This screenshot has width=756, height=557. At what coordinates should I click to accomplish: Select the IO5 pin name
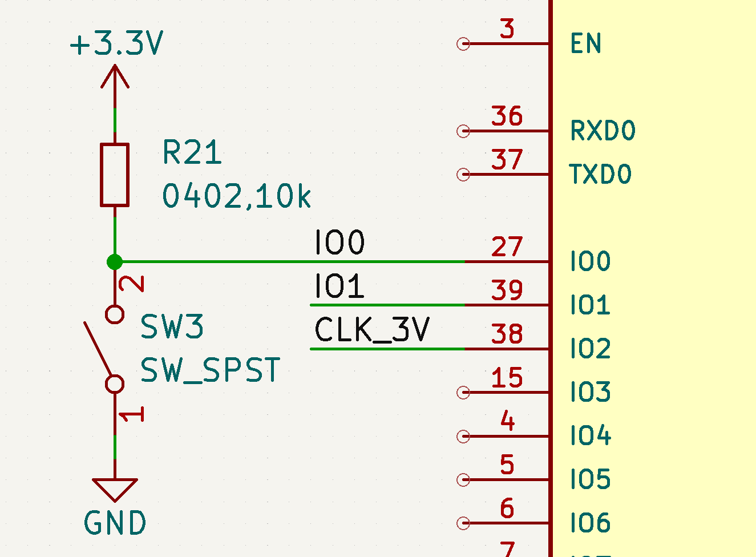(x=591, y=479)
